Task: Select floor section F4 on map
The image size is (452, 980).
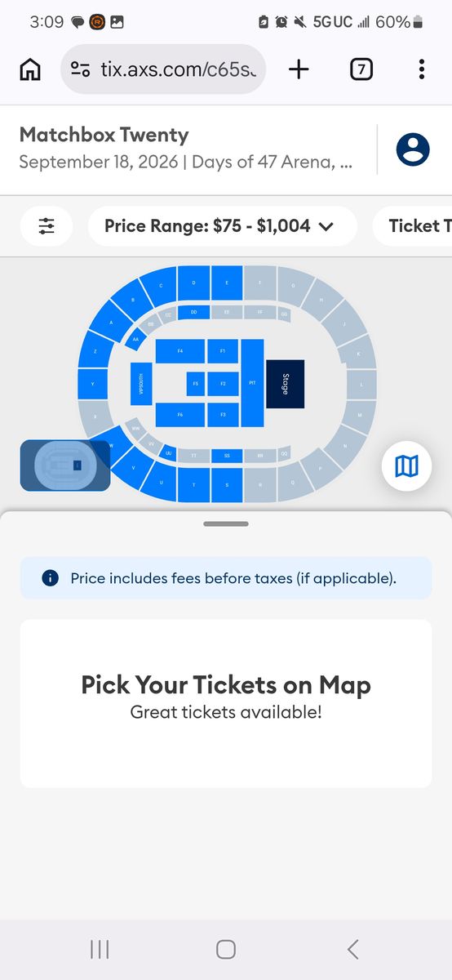Action: (179, 351)
